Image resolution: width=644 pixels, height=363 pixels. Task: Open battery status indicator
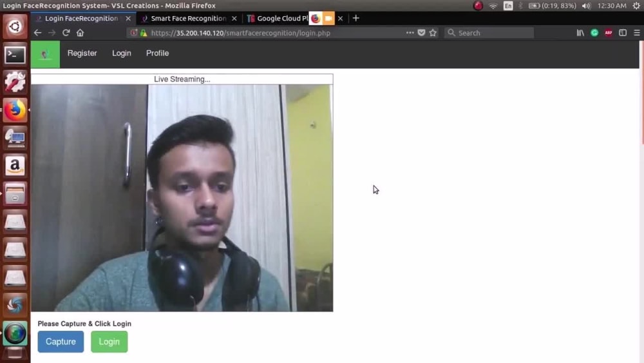pyautogui.click(x=552, y=6)
